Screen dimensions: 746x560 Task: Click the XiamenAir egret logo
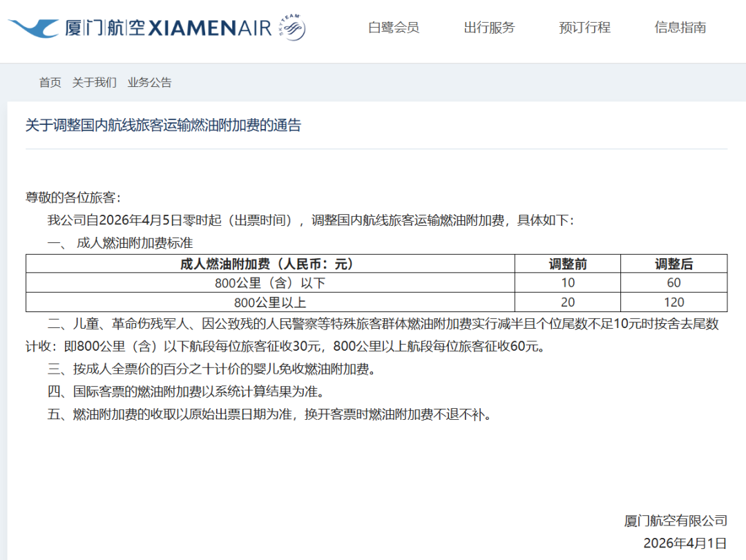[x=36, y=28]
